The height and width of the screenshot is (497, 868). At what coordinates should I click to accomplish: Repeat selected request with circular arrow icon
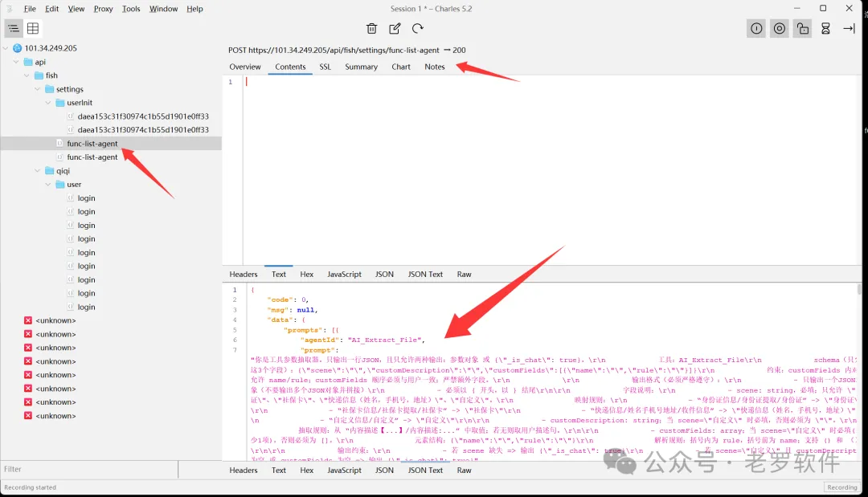[x=418, y=28]
